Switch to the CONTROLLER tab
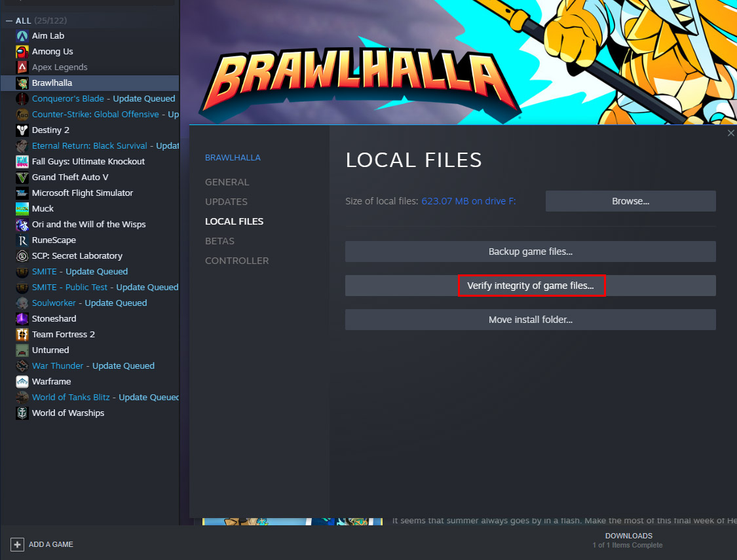 pos(237,260)
